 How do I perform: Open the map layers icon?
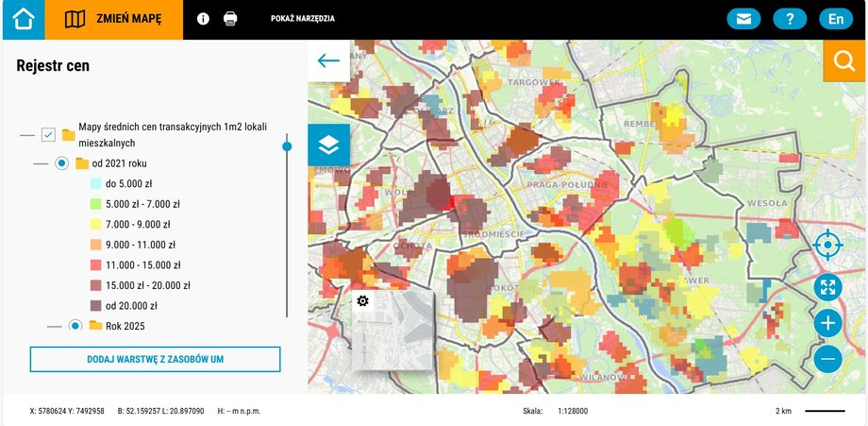click(328, 145)
